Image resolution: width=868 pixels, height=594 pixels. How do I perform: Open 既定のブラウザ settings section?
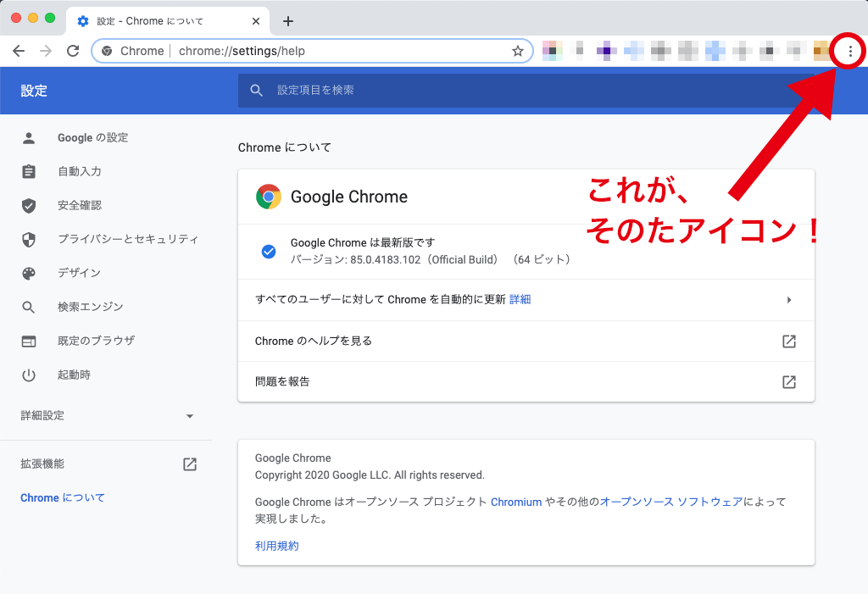pyautogui.click(x=96, y=341)
